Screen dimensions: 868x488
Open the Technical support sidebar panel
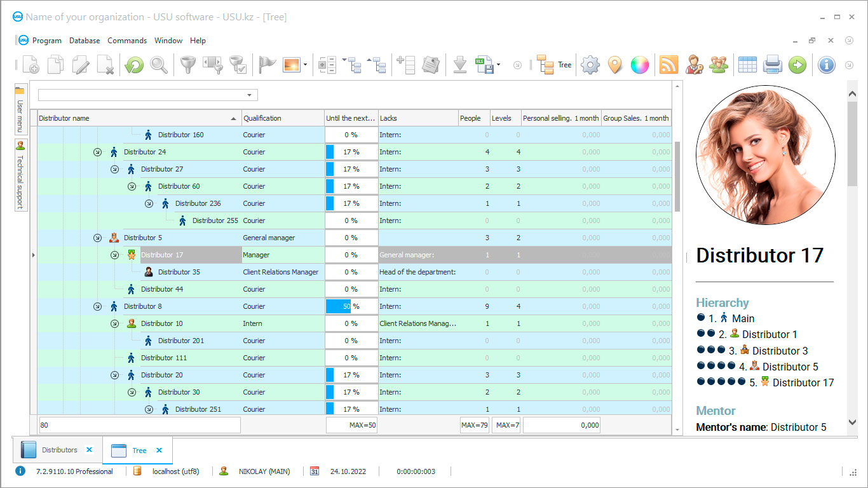coord(20,174)
